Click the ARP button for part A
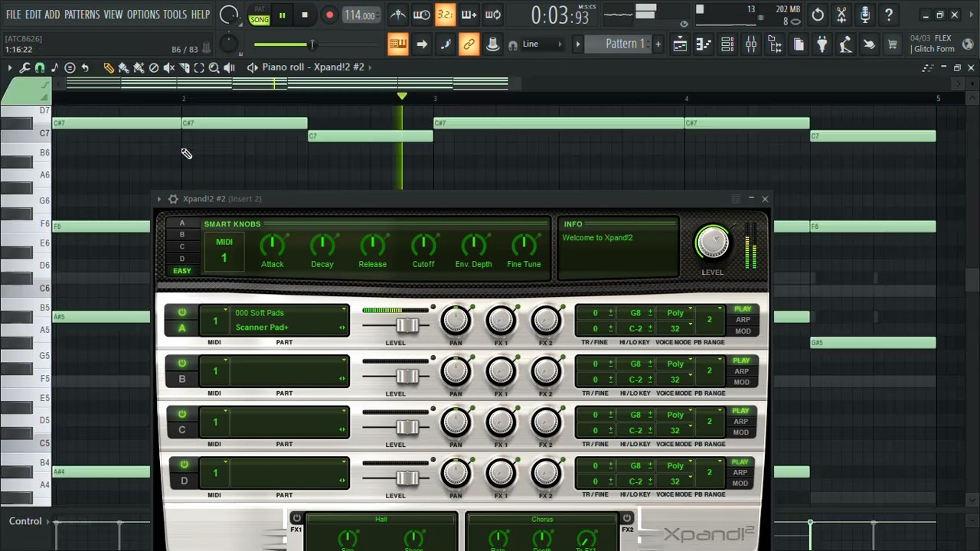The width and height of the screenshot is (980, 551). [x=743, y=320]
